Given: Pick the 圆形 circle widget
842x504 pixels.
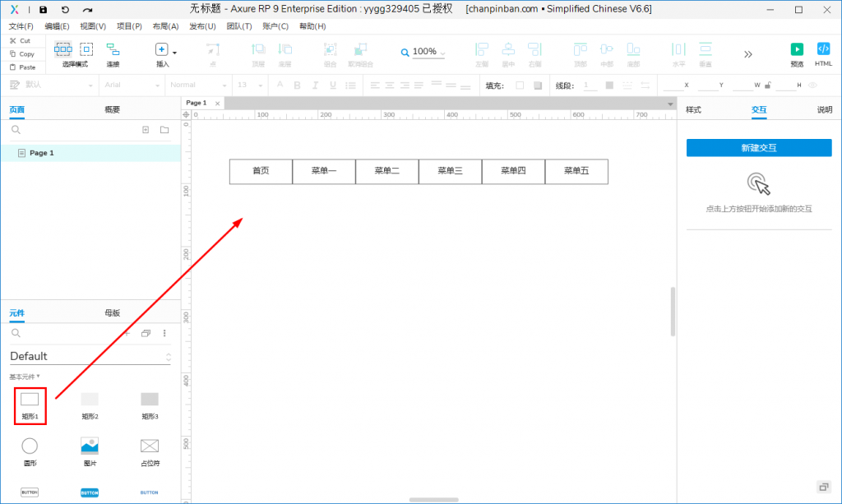Looking at the screenshot, I should point(30,446).
